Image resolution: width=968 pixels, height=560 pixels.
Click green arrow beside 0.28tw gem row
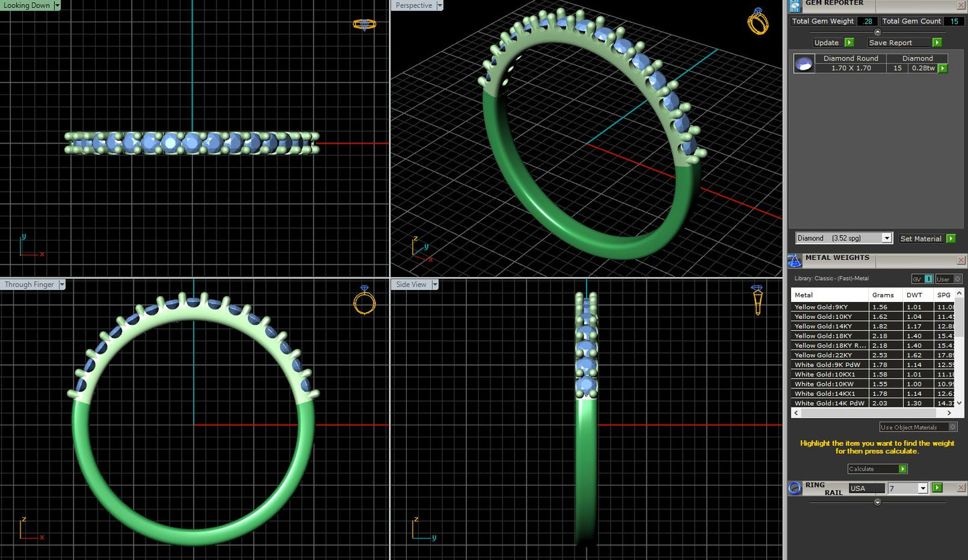tap(943, 68)
